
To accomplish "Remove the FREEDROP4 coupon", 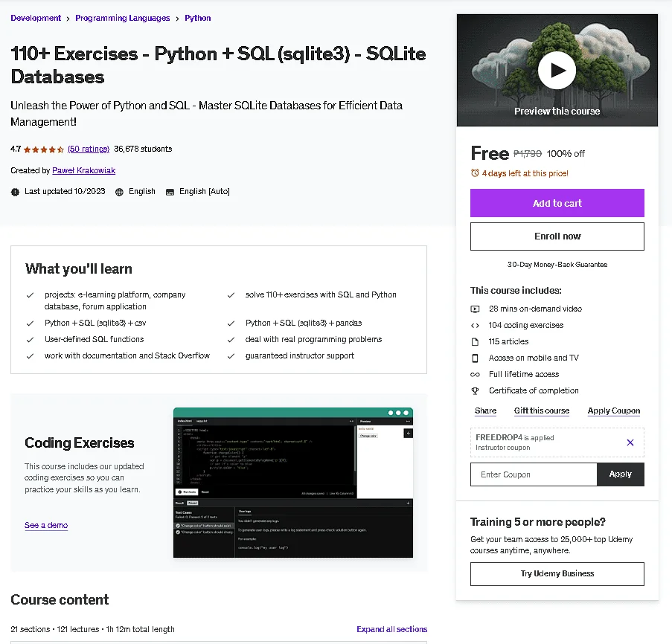I will click(x=630, y=442).
